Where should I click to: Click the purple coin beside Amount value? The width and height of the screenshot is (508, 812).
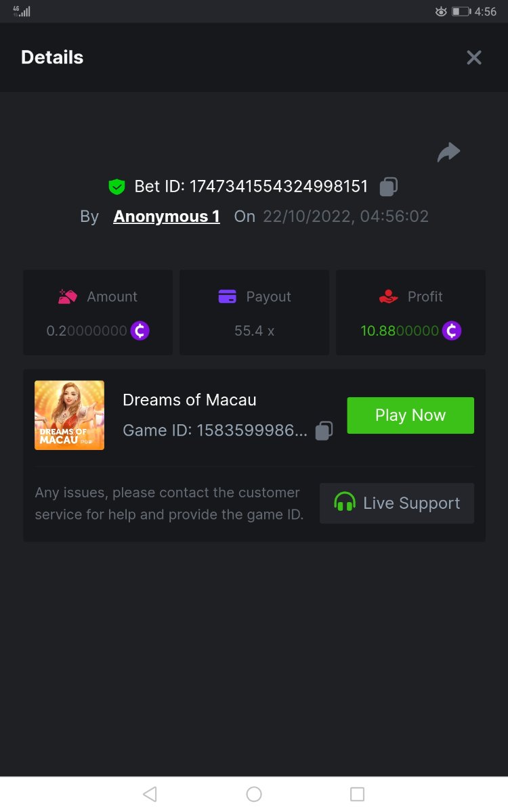point(140,331)
